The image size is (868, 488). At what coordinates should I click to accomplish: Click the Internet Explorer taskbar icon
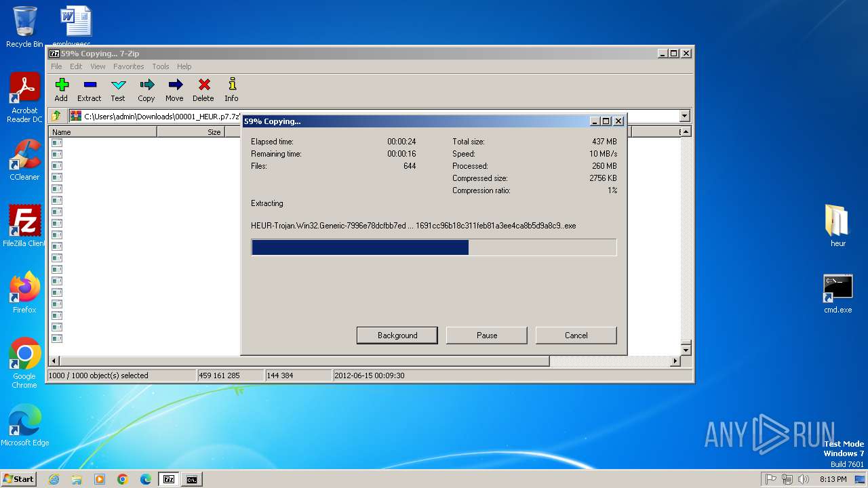coord(54,479)
